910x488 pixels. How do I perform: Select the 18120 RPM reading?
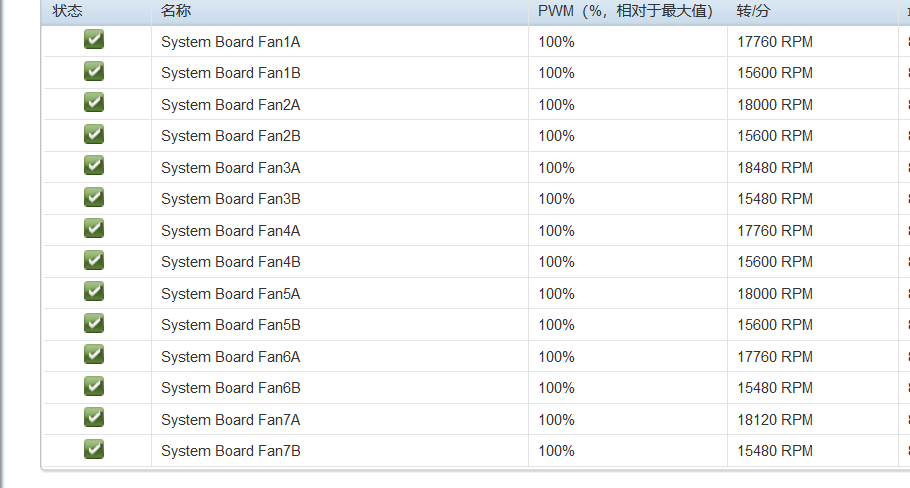pos(775,420)
